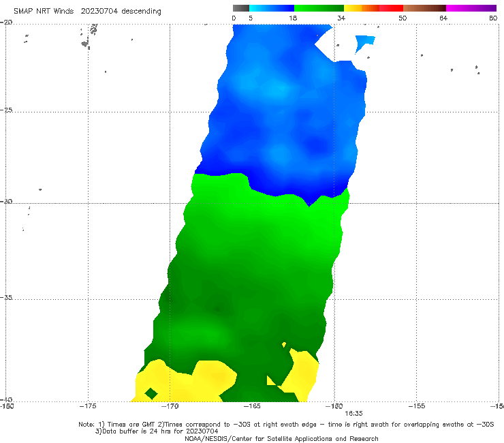Select the date "20230704" in the title
Screen dimensions: 504x443
click(99, 11)
